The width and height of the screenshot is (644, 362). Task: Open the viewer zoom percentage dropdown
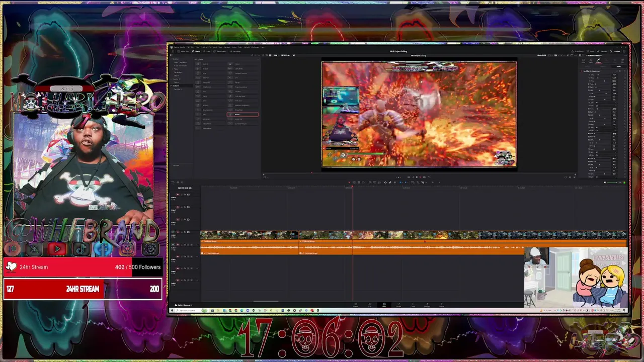[x=276, y=55]
